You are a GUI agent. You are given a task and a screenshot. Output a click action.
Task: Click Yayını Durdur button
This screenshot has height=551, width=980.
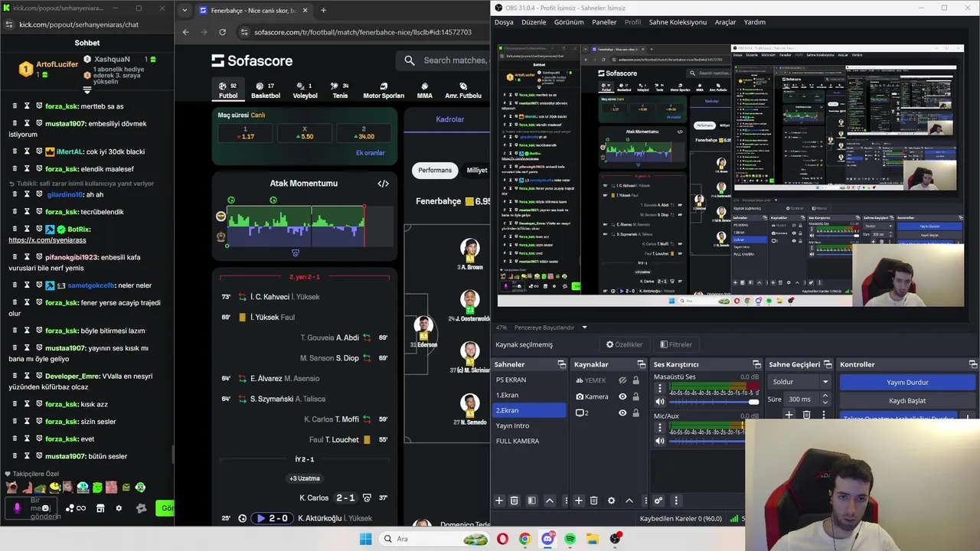(x=907, y=382)
